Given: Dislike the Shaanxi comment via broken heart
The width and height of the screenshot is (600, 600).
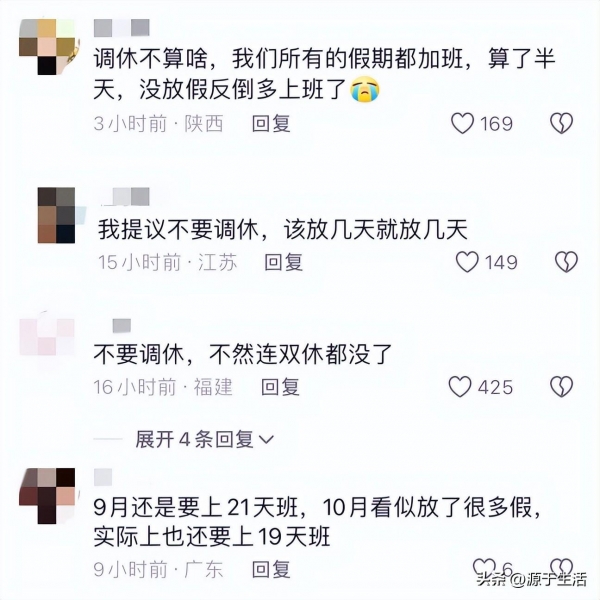Looking at the screenshot, I should point(561,124).
